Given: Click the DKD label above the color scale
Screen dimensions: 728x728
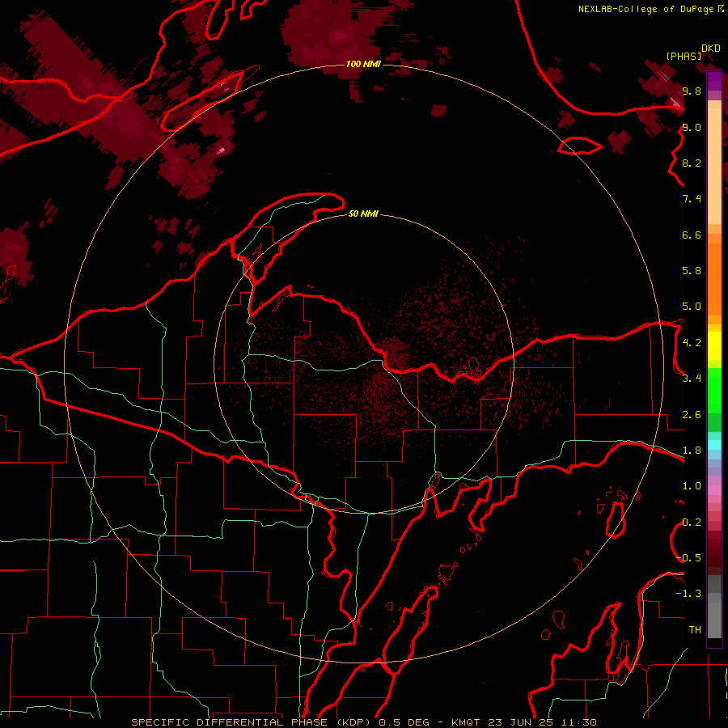Looking at the screenshot, I should (x=711, y=49).
